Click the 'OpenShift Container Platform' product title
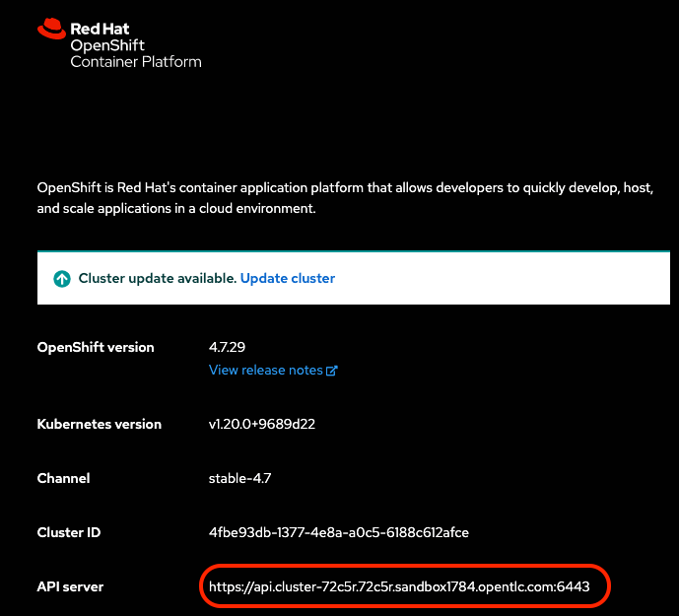This screenshot has width=679, height=616. click(x=135, y=54)
